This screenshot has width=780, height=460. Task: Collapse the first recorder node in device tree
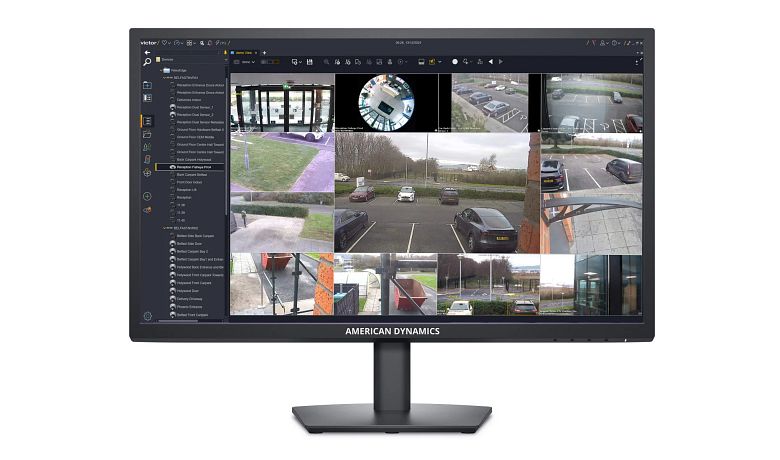(x=165, y=78)
